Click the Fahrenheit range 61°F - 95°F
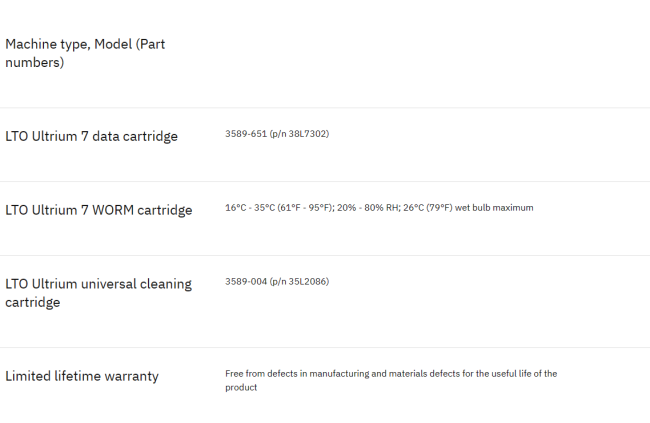 [305, 207]
